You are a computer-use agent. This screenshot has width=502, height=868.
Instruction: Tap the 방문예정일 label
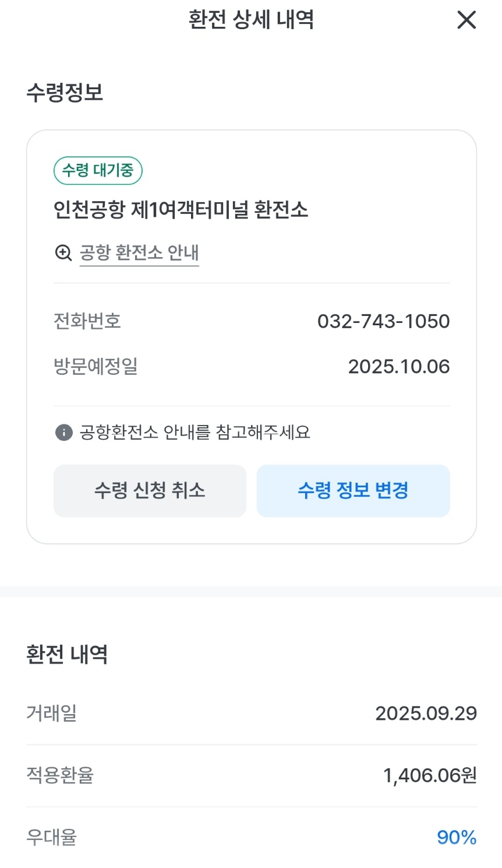pyautogui.click(x=96, y=367)
